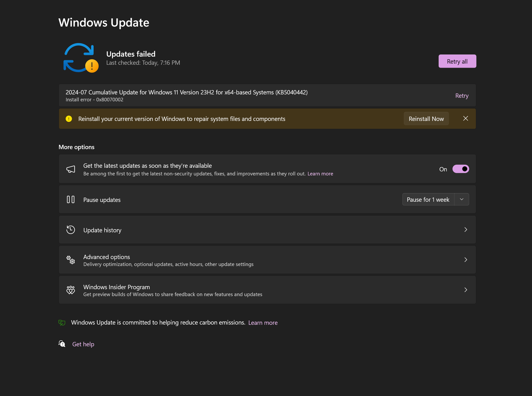Open Learn more about carbon emissions

263,323
